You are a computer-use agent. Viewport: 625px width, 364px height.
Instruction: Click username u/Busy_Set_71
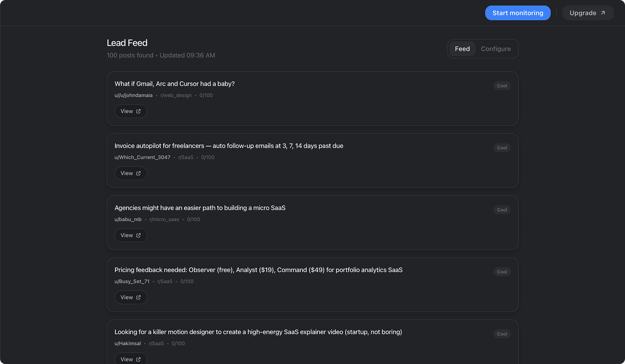click(132, 281)
